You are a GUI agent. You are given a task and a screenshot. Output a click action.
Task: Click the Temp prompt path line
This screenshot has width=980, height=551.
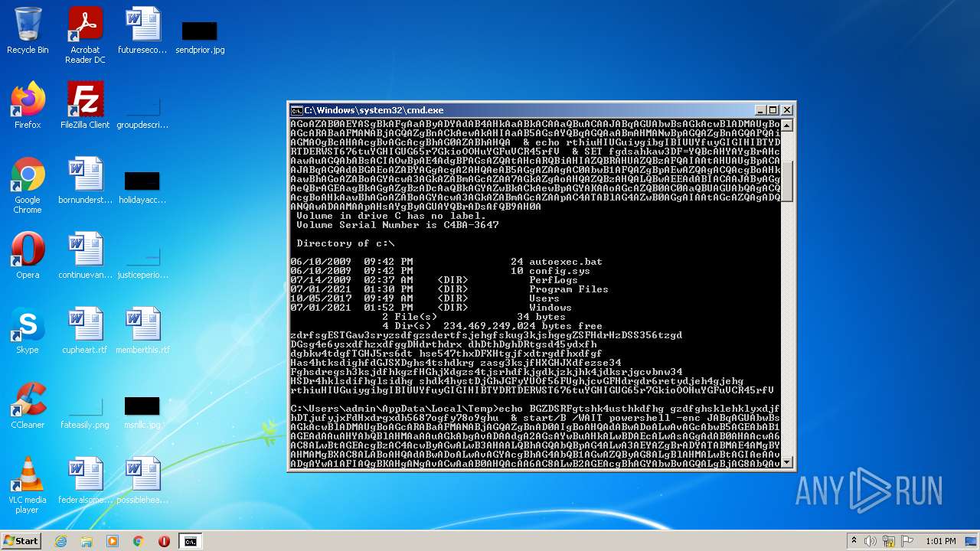(x=394, y=409)
